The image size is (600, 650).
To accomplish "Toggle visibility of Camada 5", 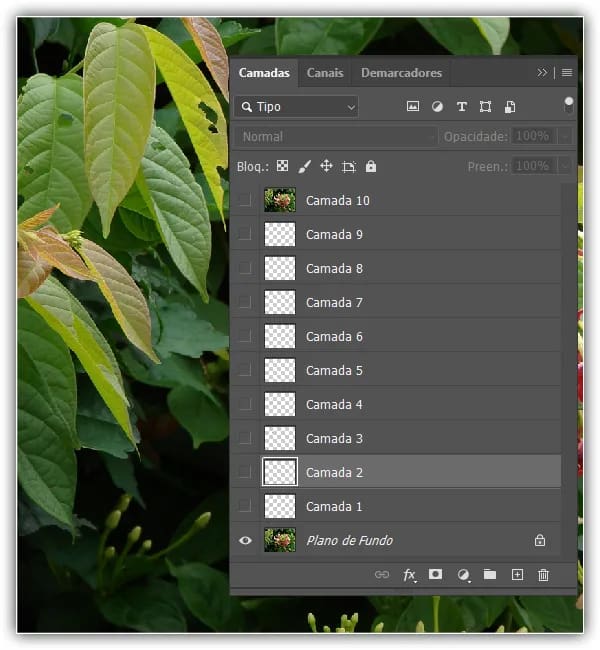I will point(245,371).
